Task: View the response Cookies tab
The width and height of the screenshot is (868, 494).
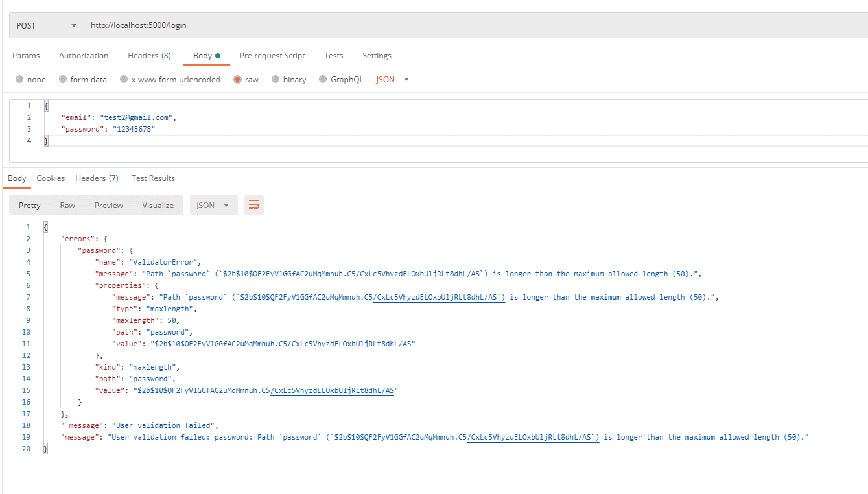Action: coord(51,178)
